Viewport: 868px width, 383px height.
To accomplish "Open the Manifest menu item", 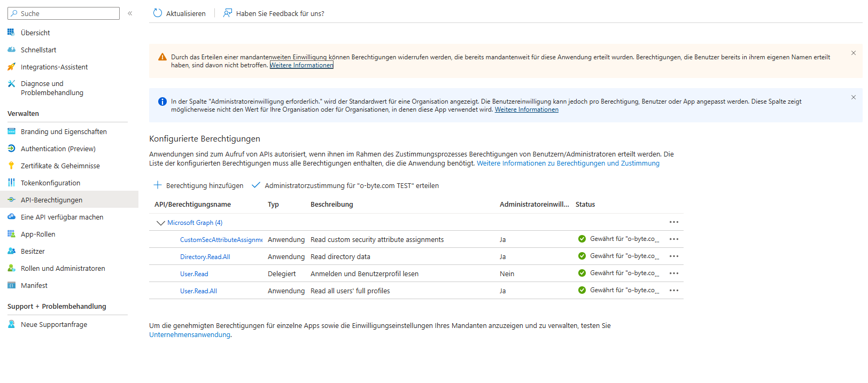I will tap(34, 286).
